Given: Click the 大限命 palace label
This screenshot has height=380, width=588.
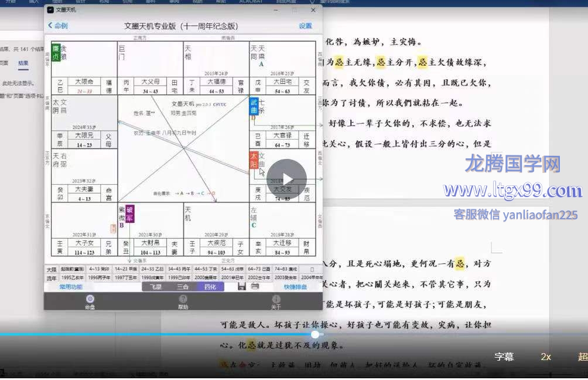Looking at the screenshot, I should [84, 82].
